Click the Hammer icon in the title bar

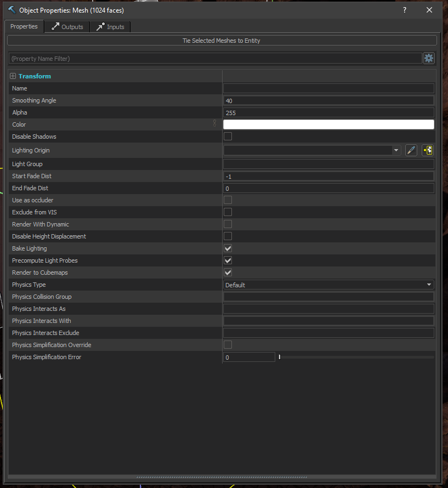point(12,10)
